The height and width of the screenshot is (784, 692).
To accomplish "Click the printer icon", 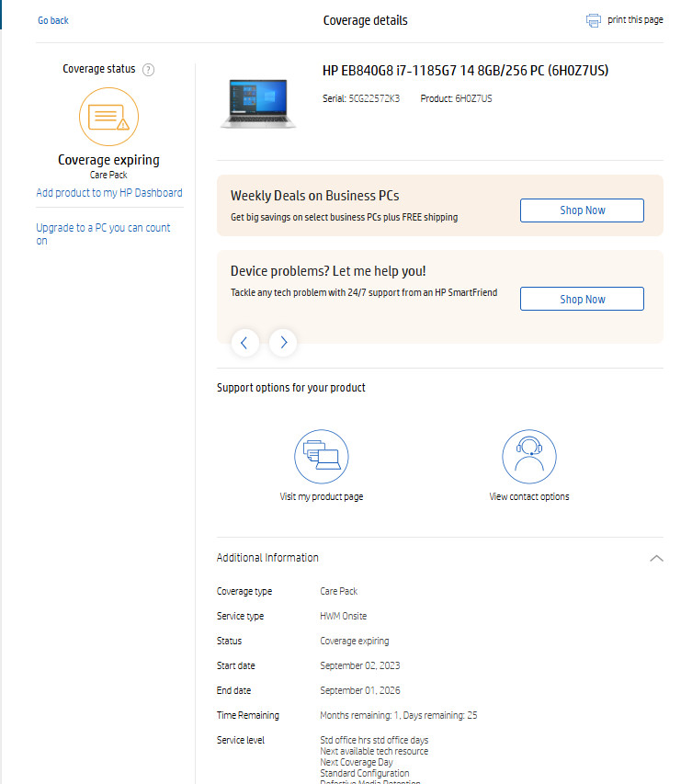I will (x=594, y=20).
